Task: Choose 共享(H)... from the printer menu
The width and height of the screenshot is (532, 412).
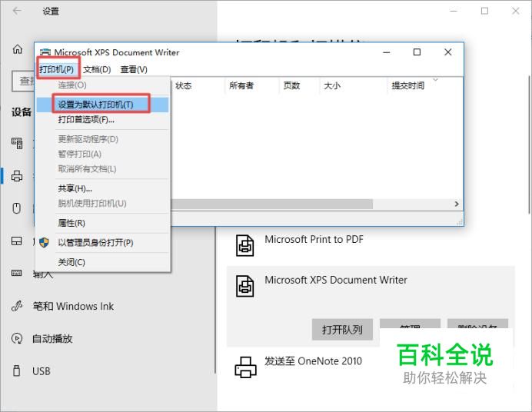Action: click(x=102, y=188)
